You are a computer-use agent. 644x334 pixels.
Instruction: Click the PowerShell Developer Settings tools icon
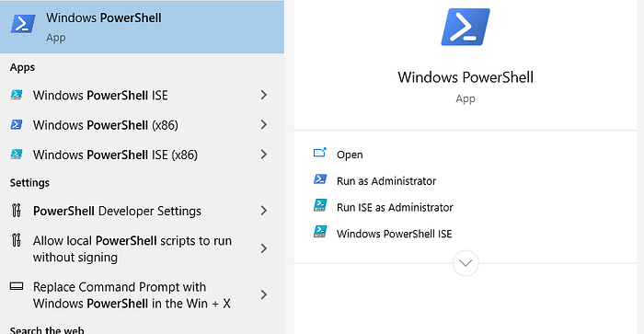click(x=17, y=211)
